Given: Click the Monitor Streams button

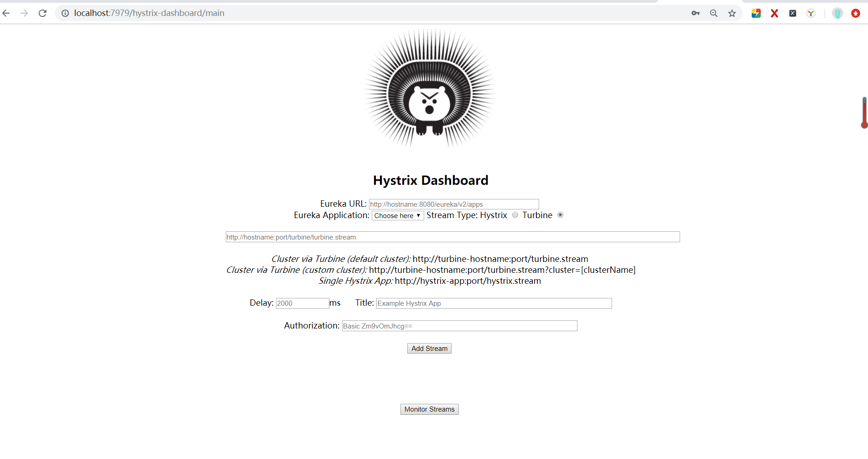Looking at the screenshot, I should click(429, 409).
